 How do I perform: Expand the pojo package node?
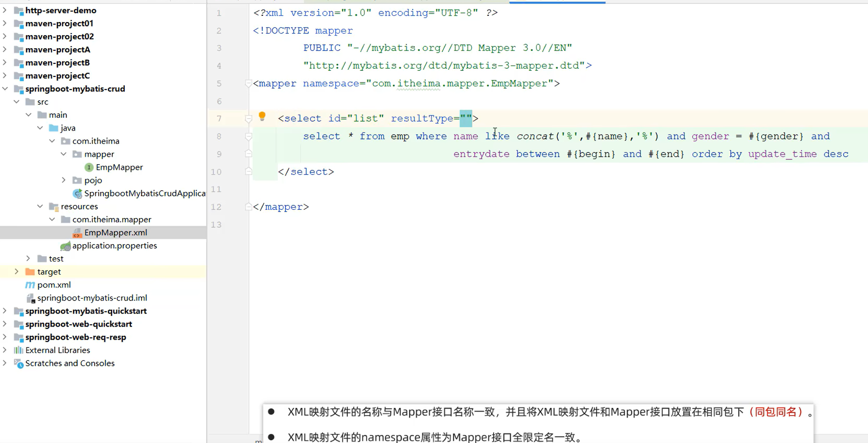(64, 180)
